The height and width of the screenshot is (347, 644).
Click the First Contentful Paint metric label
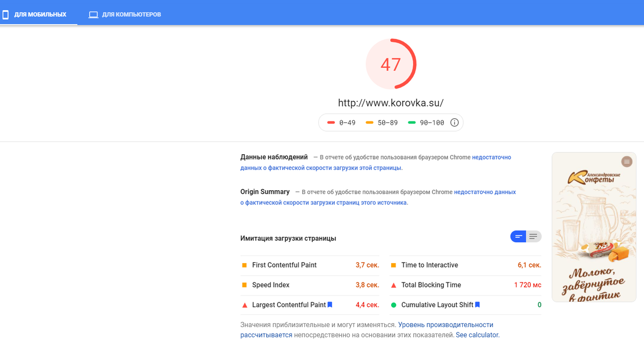(284, 265)
